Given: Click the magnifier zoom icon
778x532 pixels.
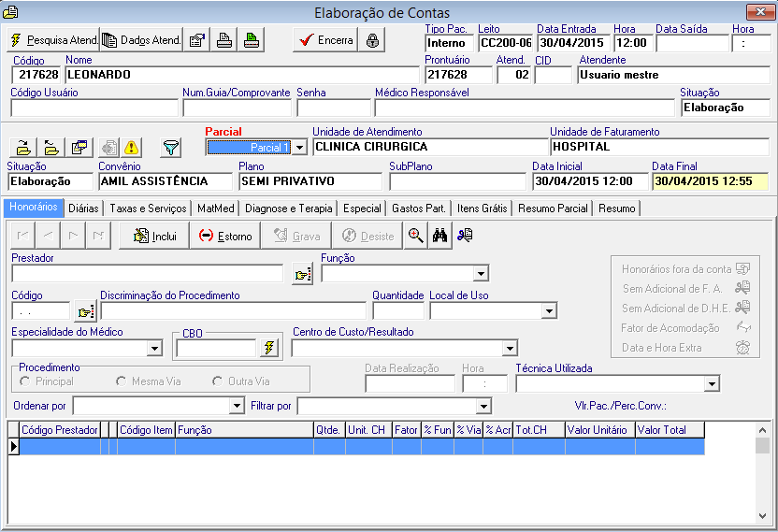Looking at the screenshot, I should [415, 236].
